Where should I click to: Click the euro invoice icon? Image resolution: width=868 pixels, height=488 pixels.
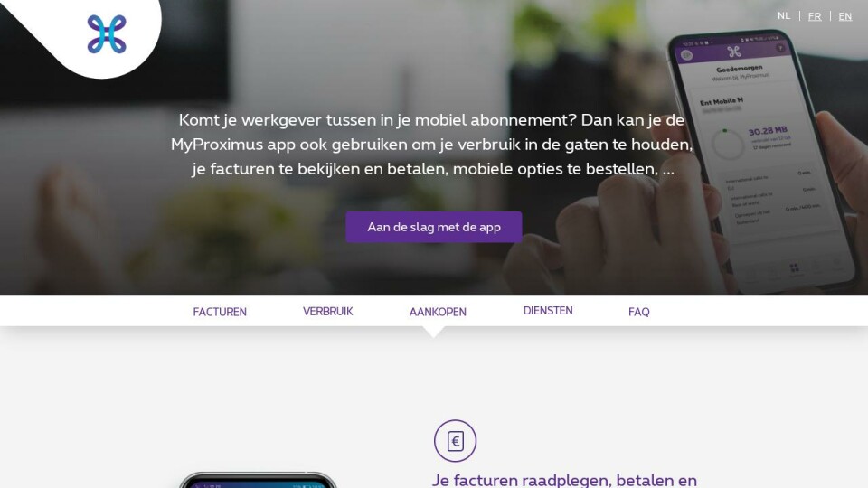coord(455,441)
